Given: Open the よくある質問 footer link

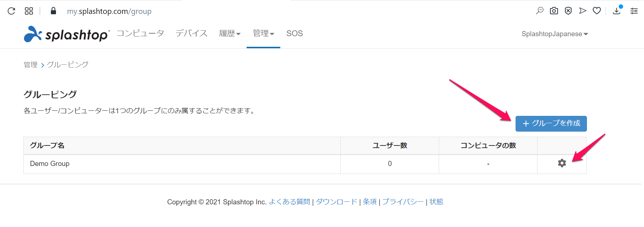Looking at the screenshot, I should (x=289, y=202).
